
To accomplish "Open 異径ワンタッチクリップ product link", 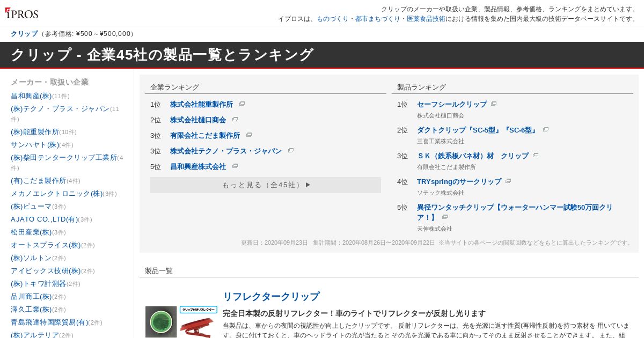I will 515,212.
